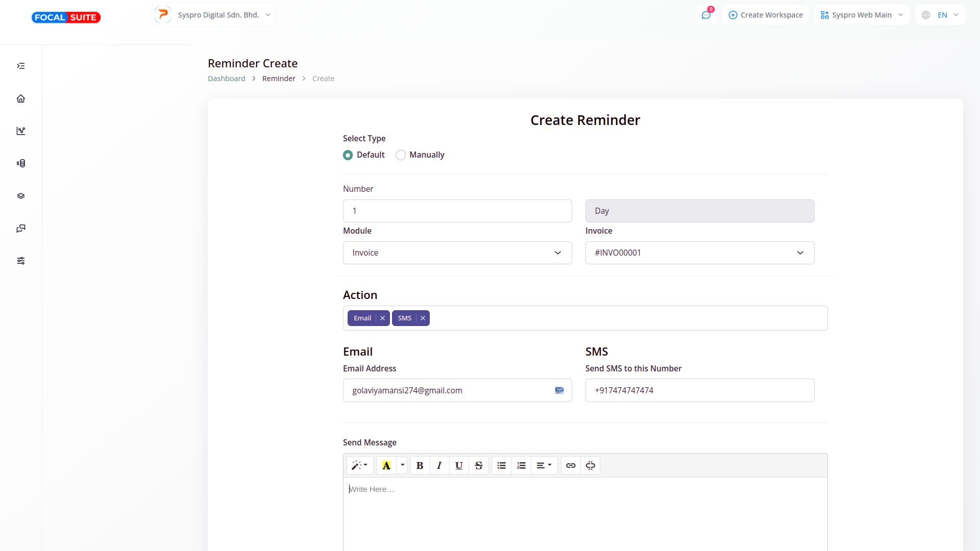Toggle Italic text in editor toolbar
This screenshot has height=551, width=980.
[439, 465]
